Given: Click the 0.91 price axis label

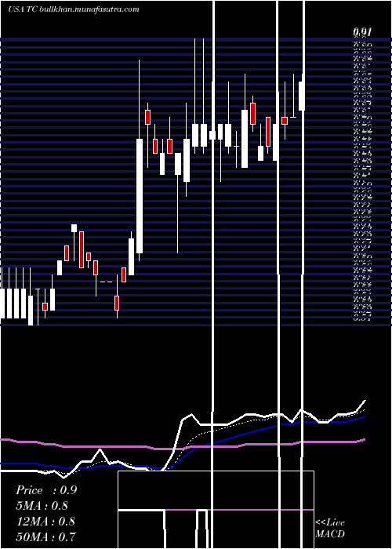Looking at the screenshot, I should 362,32.
